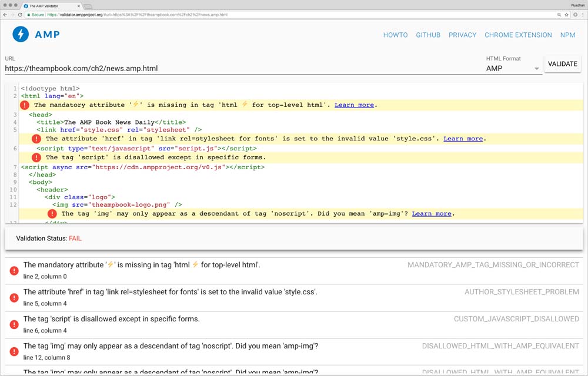Open the HOWTO page
The height and width of the screenshot is (376, 588).
pyautogui.click(x=395, y=35)
